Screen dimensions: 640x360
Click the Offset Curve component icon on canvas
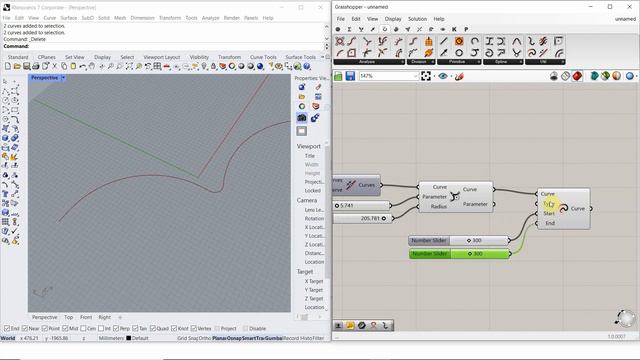click(x=563, y=209)
